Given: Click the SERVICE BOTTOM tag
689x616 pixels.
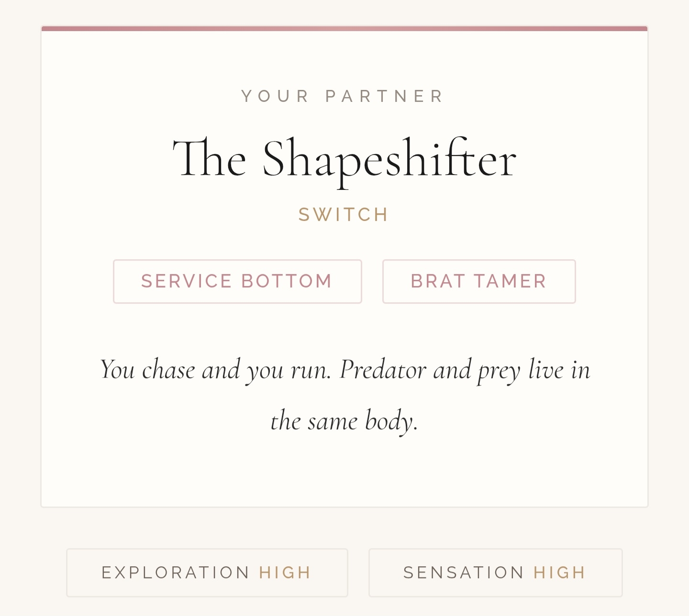Looking at the screenshot, I should coord(237,281).
